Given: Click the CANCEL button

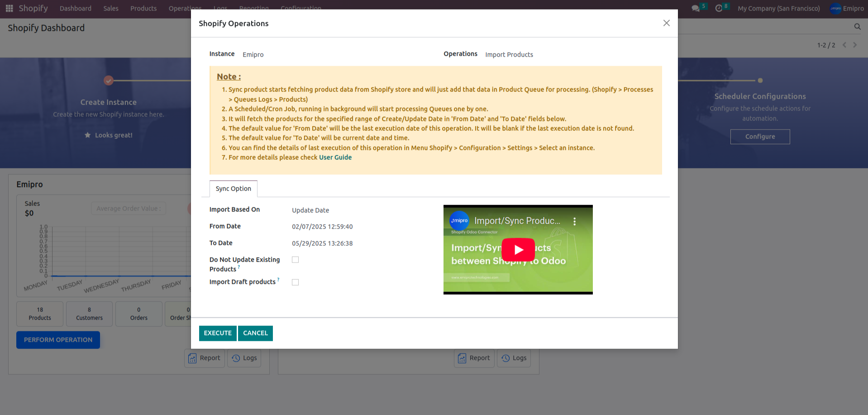Looking at the screenshot, I should pos(255,333).
